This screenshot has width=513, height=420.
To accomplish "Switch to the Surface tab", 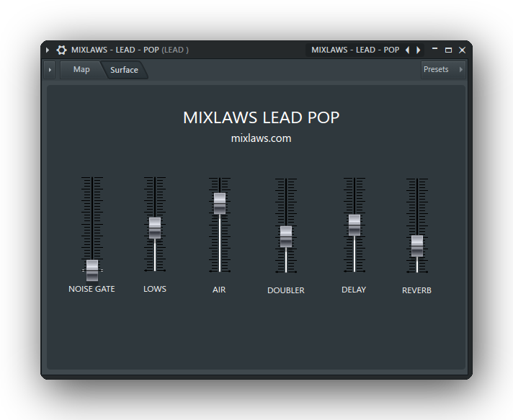I will click(x=124, y=70).
